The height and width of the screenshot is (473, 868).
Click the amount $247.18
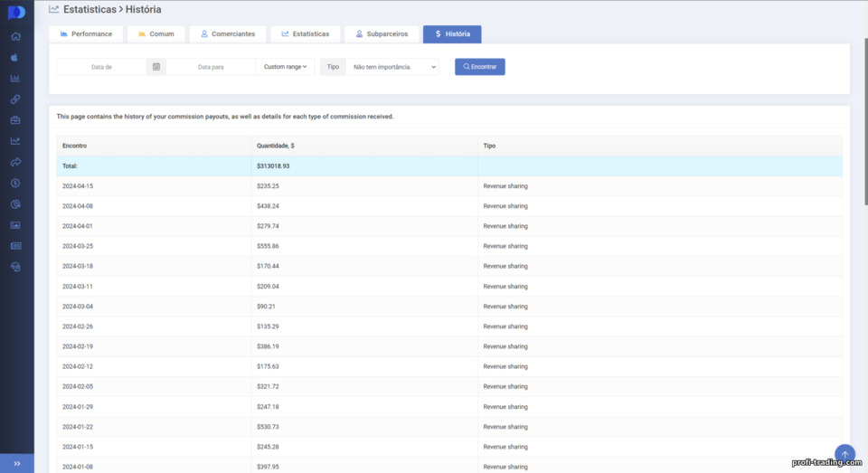[x=268, y=407]
